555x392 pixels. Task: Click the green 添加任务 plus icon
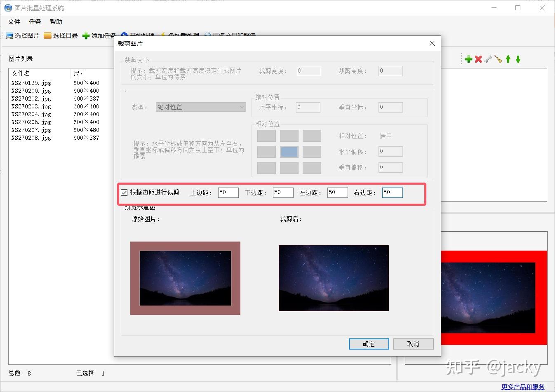coord(85,35)
